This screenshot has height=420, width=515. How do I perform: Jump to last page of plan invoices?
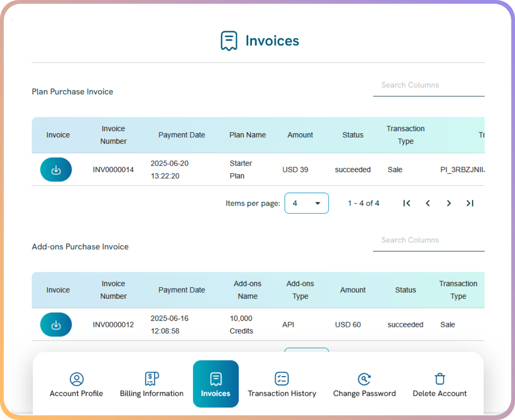click(470, 203)
